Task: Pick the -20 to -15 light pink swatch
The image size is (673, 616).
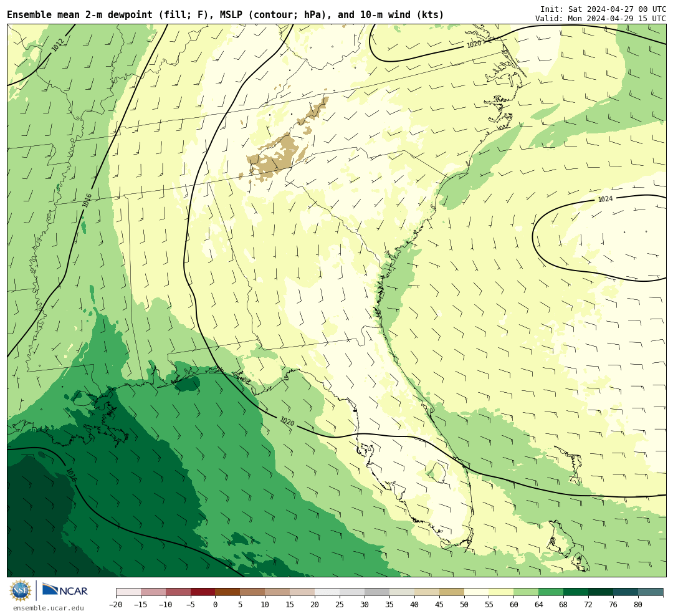Action: pos(128,592)
